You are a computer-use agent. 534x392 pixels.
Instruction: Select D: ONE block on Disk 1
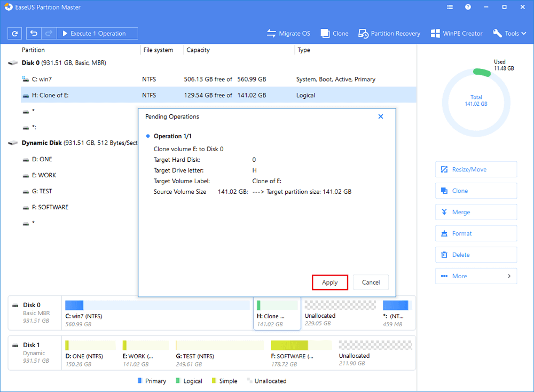(x=90, y=353)
